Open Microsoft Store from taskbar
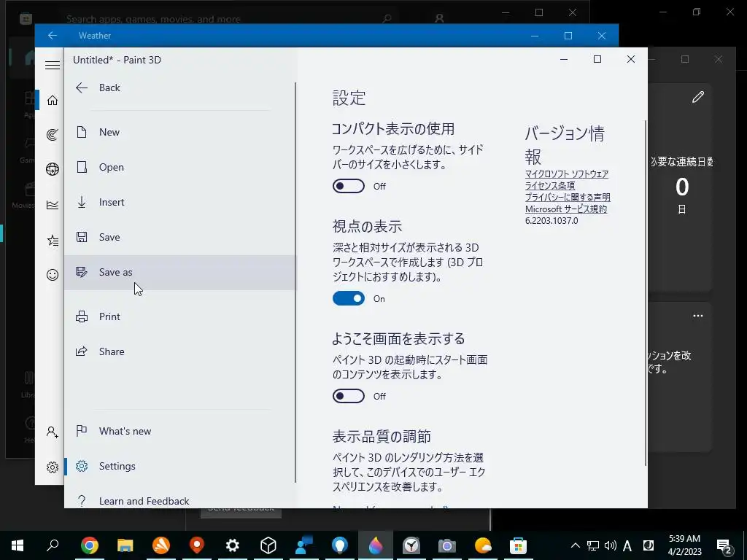This screenshot has height=560, width=747. pyautogui.click(x=519, y=545)
